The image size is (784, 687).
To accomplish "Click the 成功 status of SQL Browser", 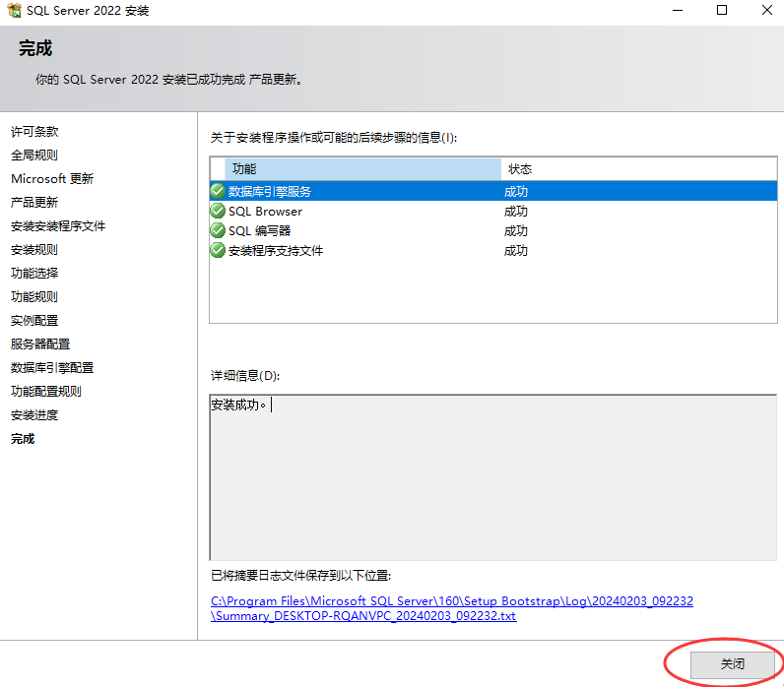I will click(515, 211).
